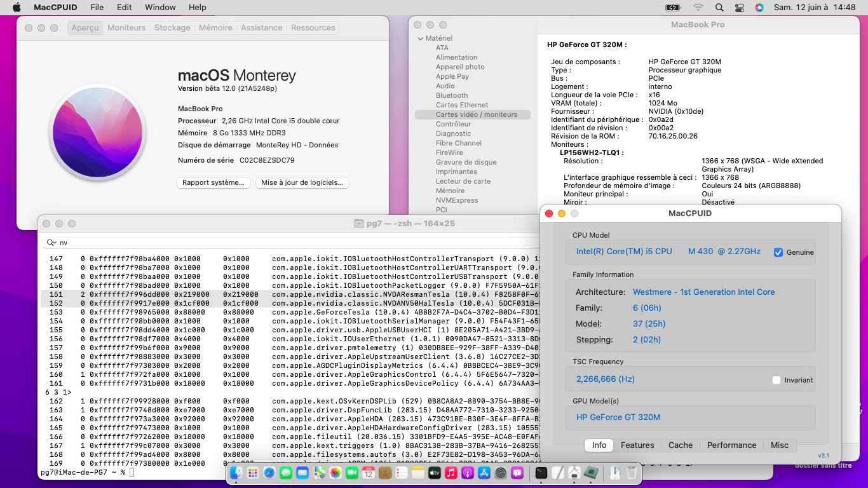The height and width of the screenshot is (488, 868).
Task: Toggle the Genuine checkbox in MacCPUID
Action: (x=778, y=252)
